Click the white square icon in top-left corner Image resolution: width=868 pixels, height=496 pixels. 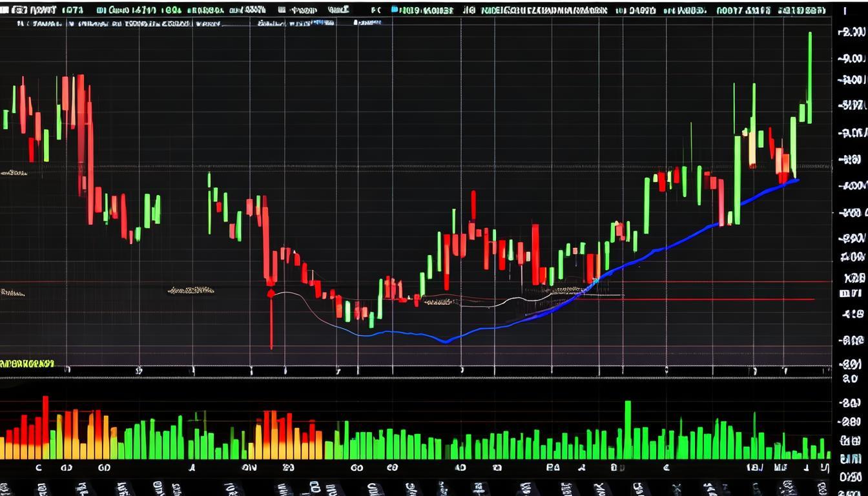tap(5, 10)
